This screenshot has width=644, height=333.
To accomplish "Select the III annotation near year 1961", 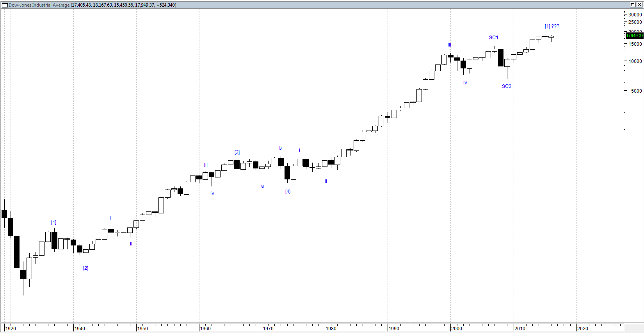I will (206, 165).
